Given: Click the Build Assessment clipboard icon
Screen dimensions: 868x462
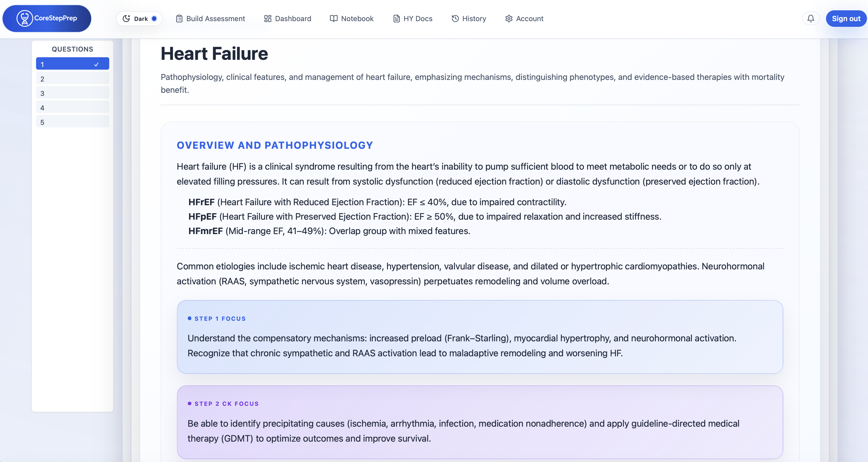Looking at the screenshot, I should tap(179, 19).
